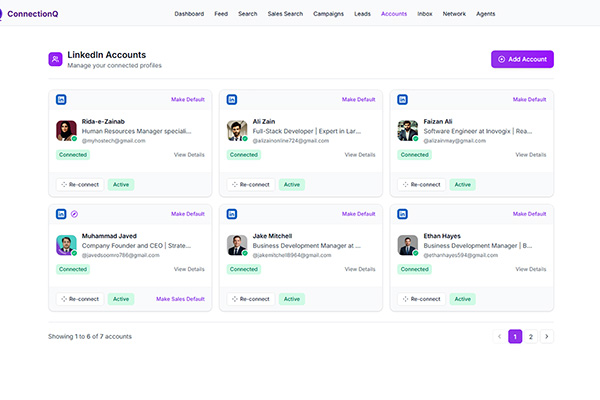Click the ConnectionQ logo
This screenshot has width=600, height=400.
pyautogui.click(x=29, y=14)
